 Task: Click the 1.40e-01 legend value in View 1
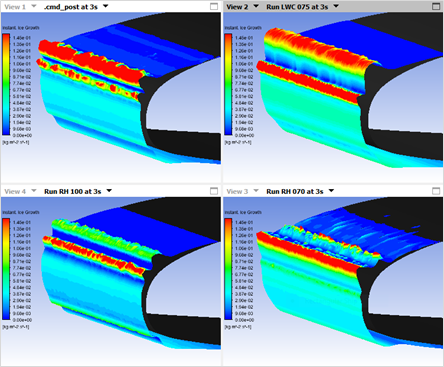[x=22, y=38]
